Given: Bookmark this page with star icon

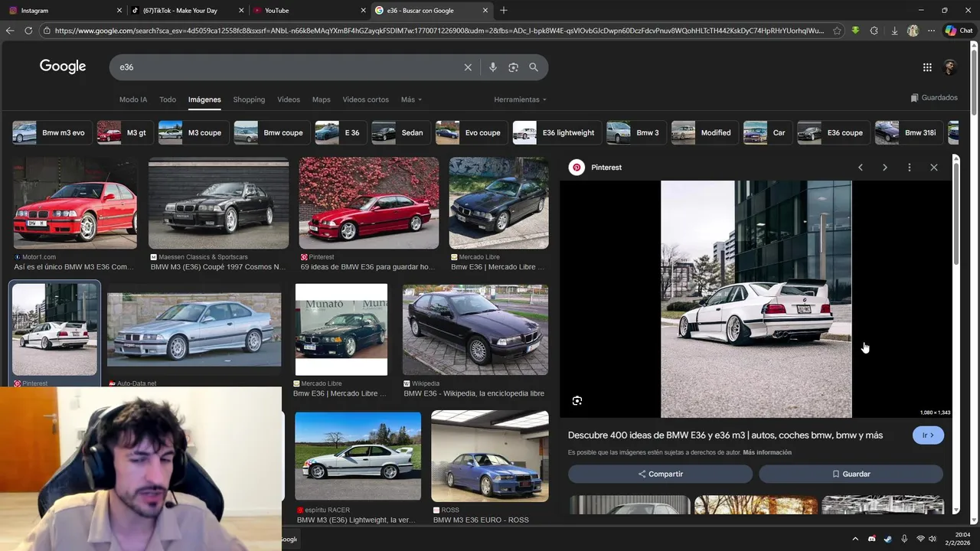Looking at the screenshot, I should click(x=837, y=31).
